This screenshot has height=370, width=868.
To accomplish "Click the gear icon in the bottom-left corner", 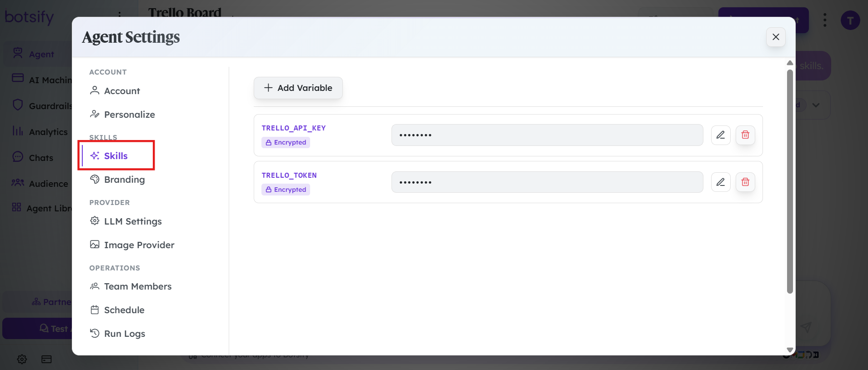I will (22, 359).
